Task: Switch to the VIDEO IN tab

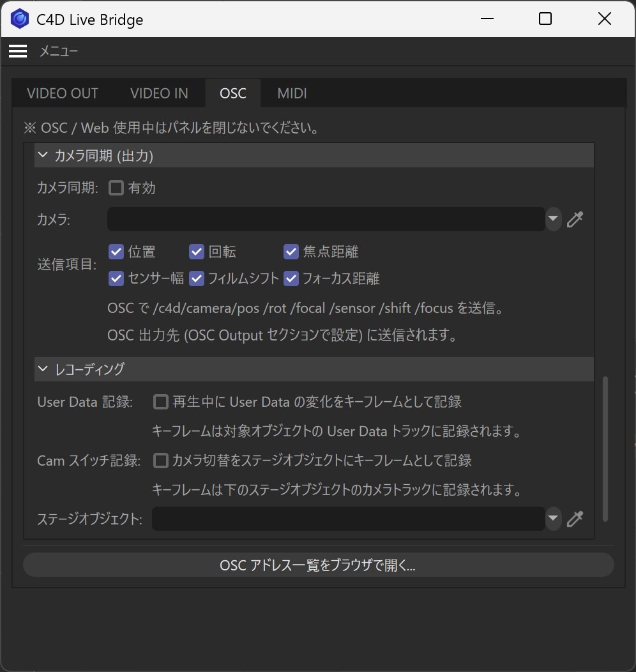Action: [160, 93]
